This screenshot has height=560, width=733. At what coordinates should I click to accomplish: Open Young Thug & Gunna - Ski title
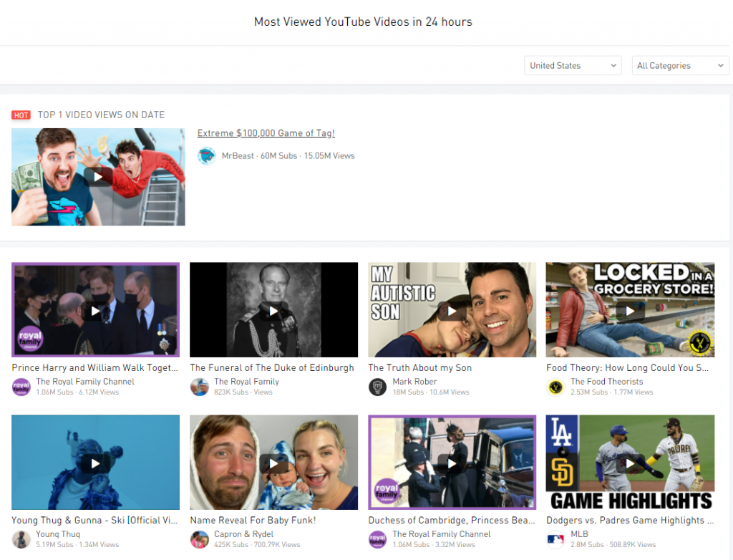tap(94, 520)
